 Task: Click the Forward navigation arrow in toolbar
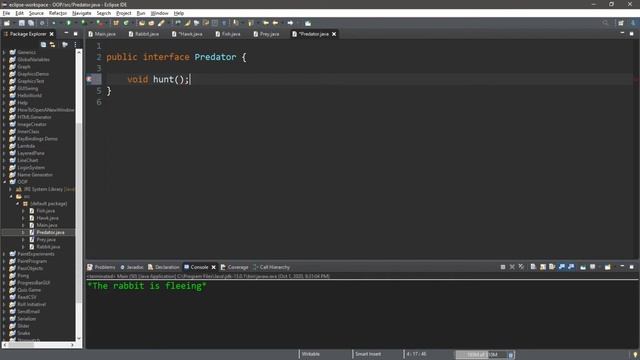click(290, 23)
